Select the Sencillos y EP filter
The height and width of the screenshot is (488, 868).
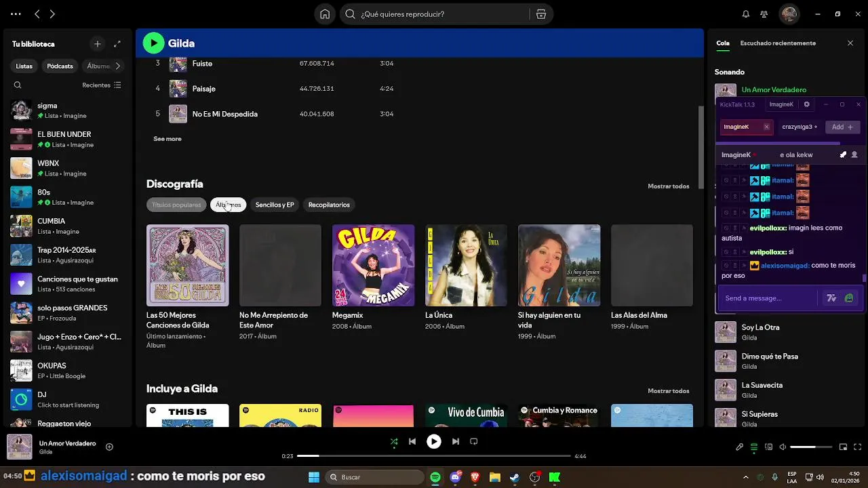click(275, 205)
